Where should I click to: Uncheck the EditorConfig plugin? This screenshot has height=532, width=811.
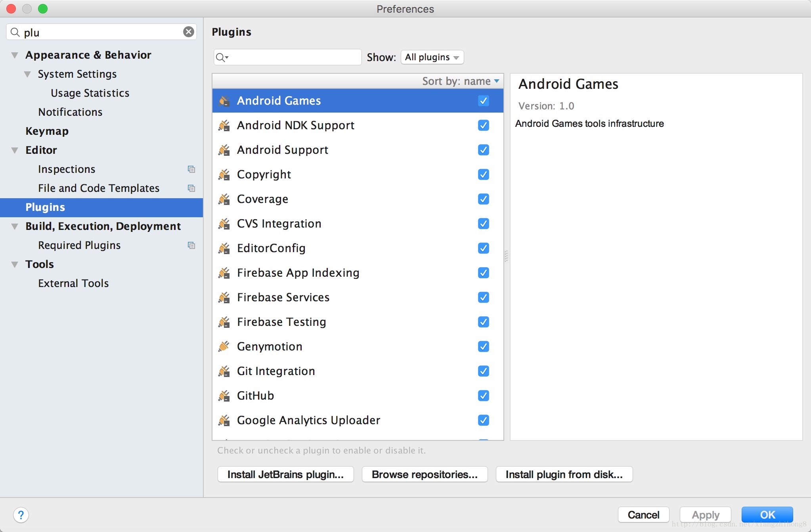tap(483, 248)
